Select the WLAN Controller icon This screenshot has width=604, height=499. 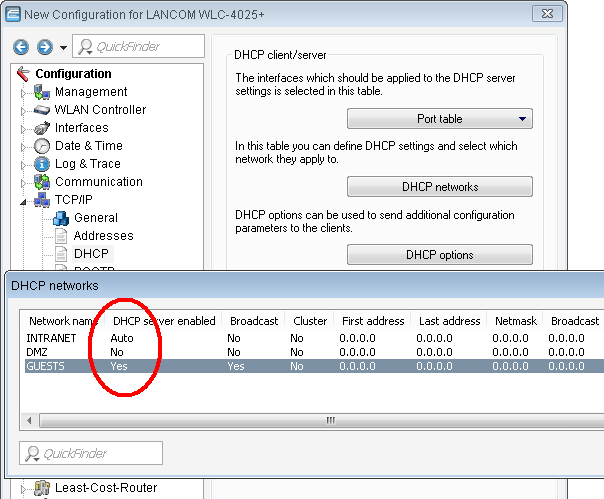point(42,110)
